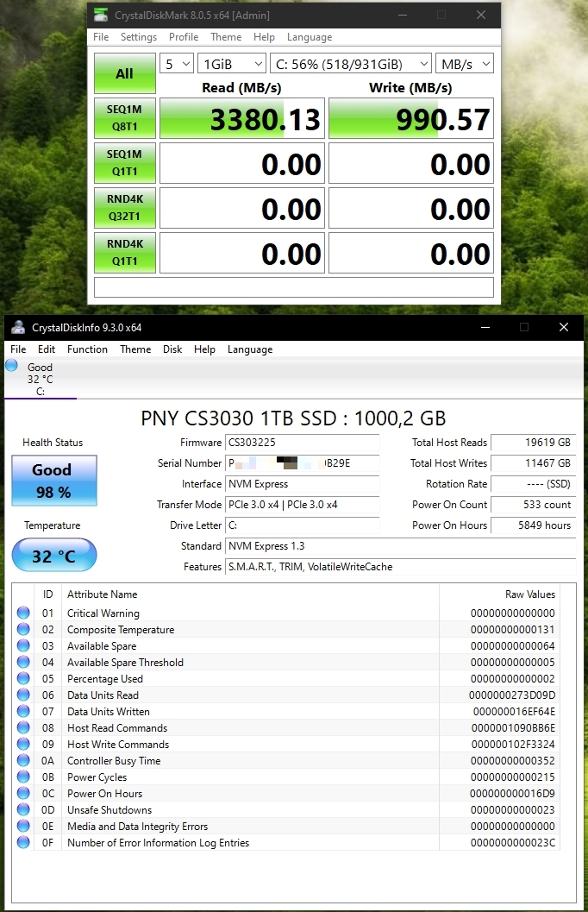
Task: Click the Power On Hours value 5849 hours
Action: [534, 525]
